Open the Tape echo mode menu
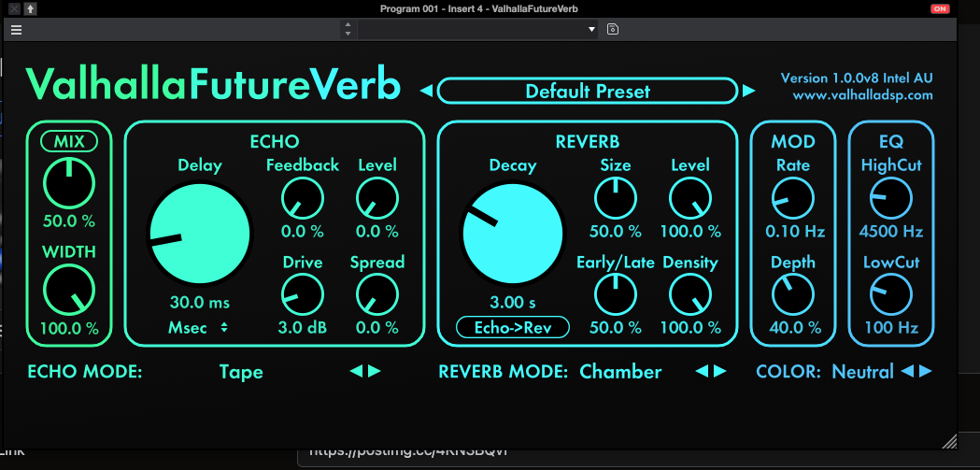This screenshot has width=980, height=470. pyautogui.click(x=241, y=372)
